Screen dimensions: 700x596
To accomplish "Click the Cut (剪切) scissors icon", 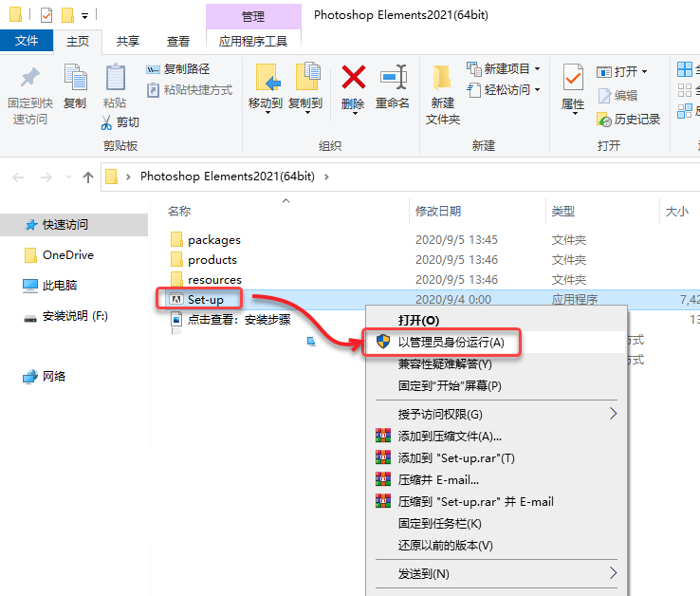I will point(106,122).
